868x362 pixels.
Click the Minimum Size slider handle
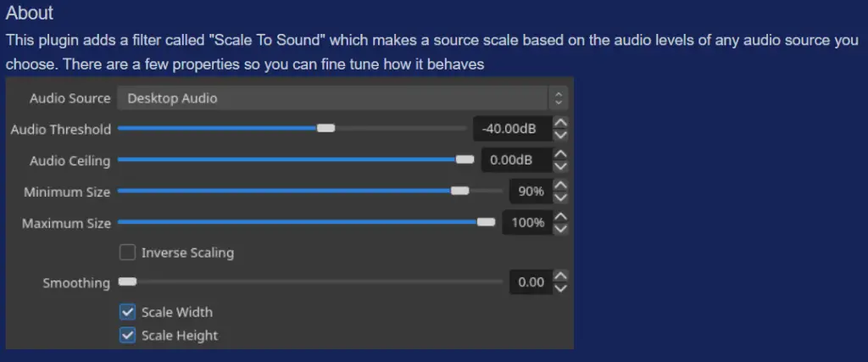[x=459, y=191]
